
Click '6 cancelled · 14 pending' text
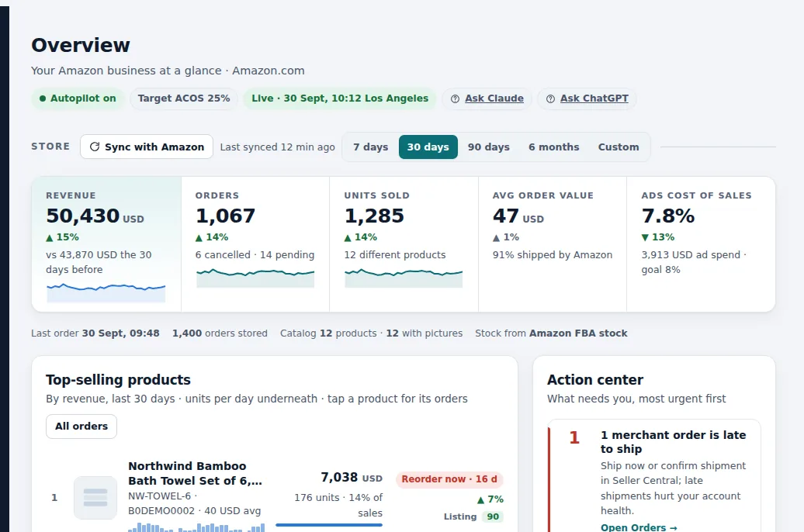click(x=255, y=254)
